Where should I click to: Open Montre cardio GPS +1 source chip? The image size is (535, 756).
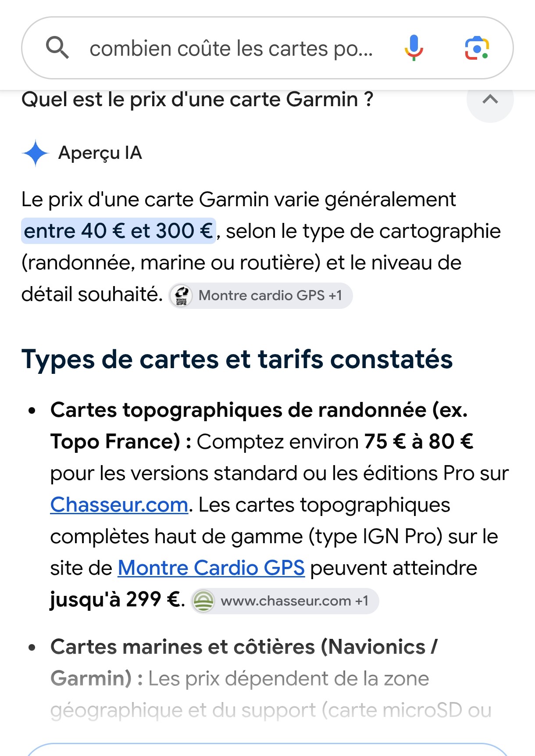[x=261, y=296]
